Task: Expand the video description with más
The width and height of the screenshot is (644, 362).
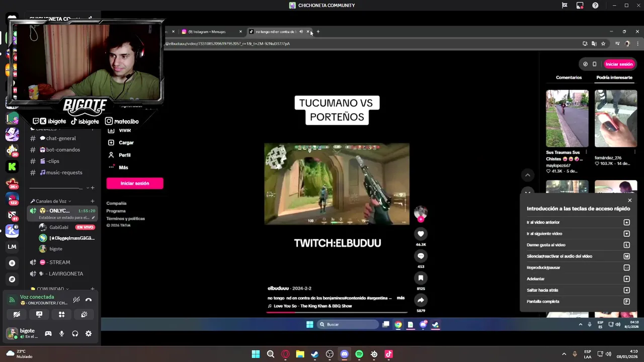Action: [400, 298]
